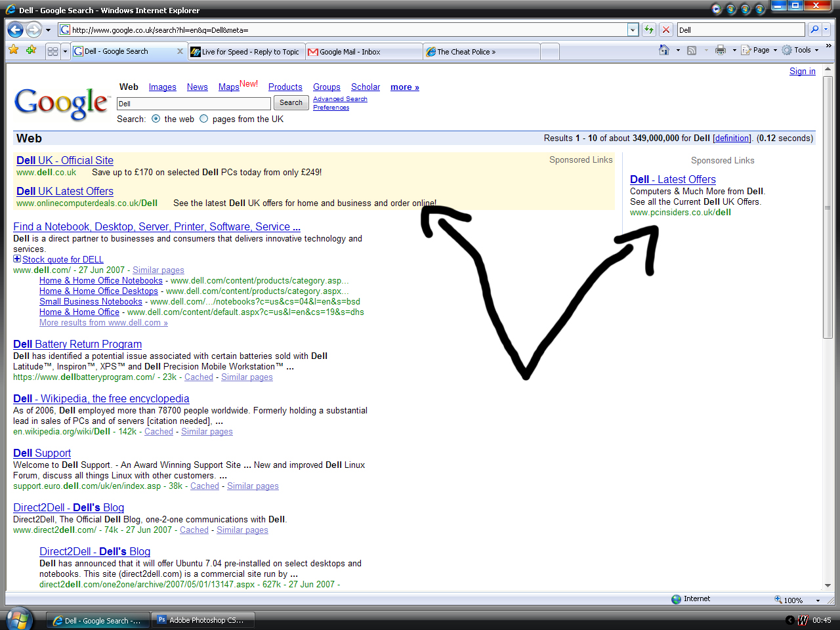Screen dimensions: 840x630
Task: Click the Refresh page icon
Action: pos(649,30)
